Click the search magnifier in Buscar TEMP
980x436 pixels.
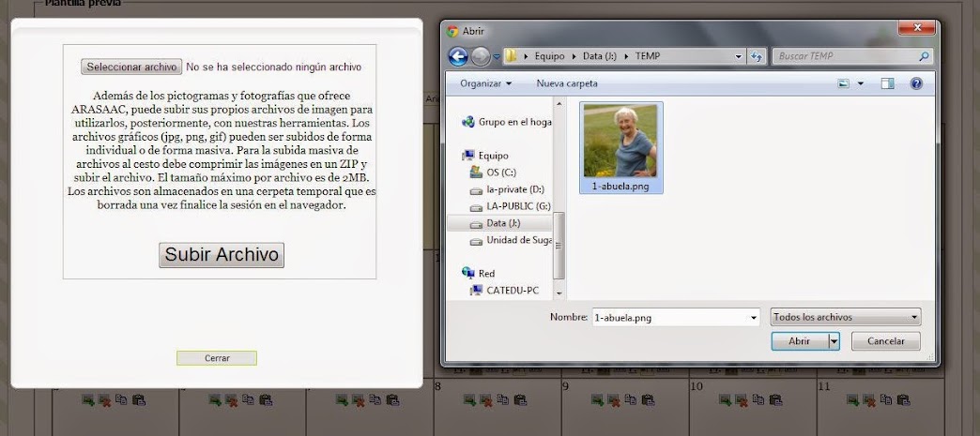coord(924,56)
